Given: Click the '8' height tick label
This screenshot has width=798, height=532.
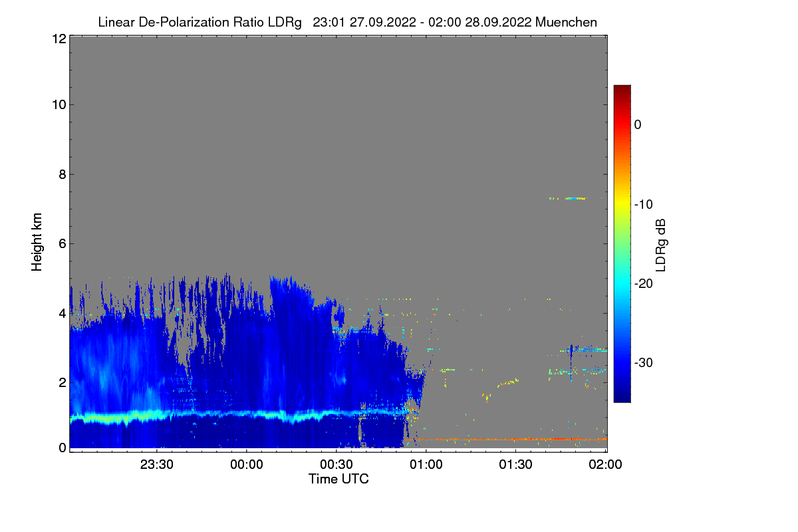Looking at the screenshot, I should click(x=62, y=174).
